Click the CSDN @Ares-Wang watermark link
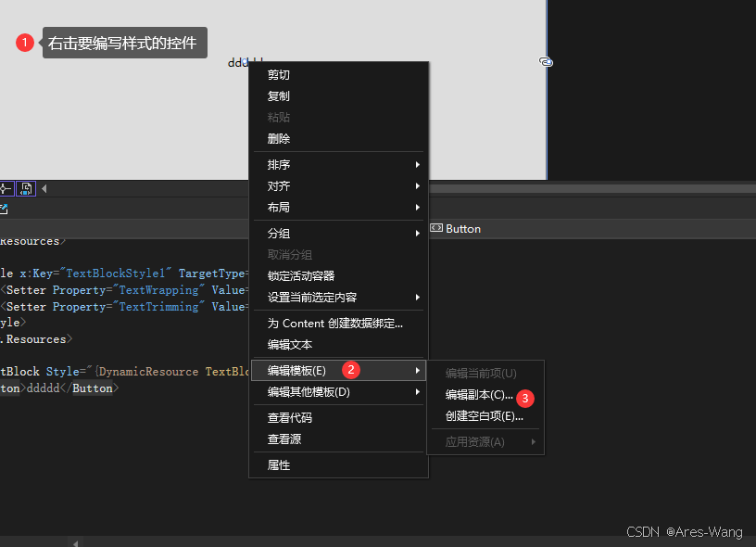This screenshot has width=756, height=547. click(x=686, y=532)
